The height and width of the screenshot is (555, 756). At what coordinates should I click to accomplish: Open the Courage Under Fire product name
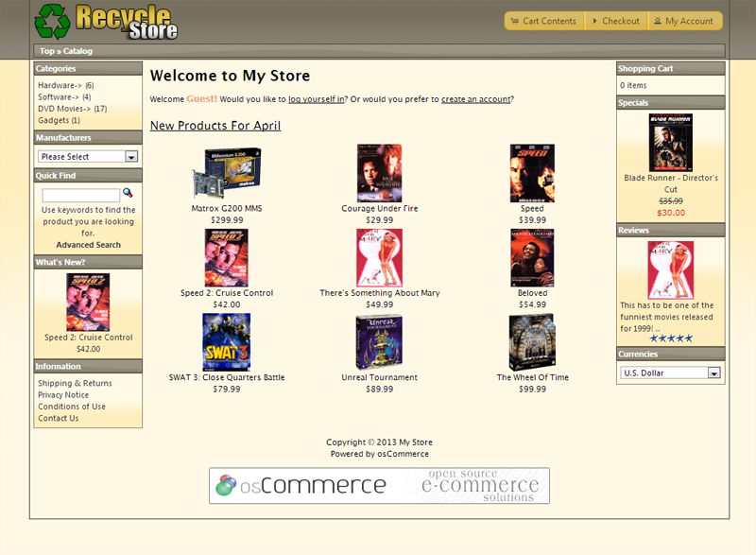coord(380,208)
